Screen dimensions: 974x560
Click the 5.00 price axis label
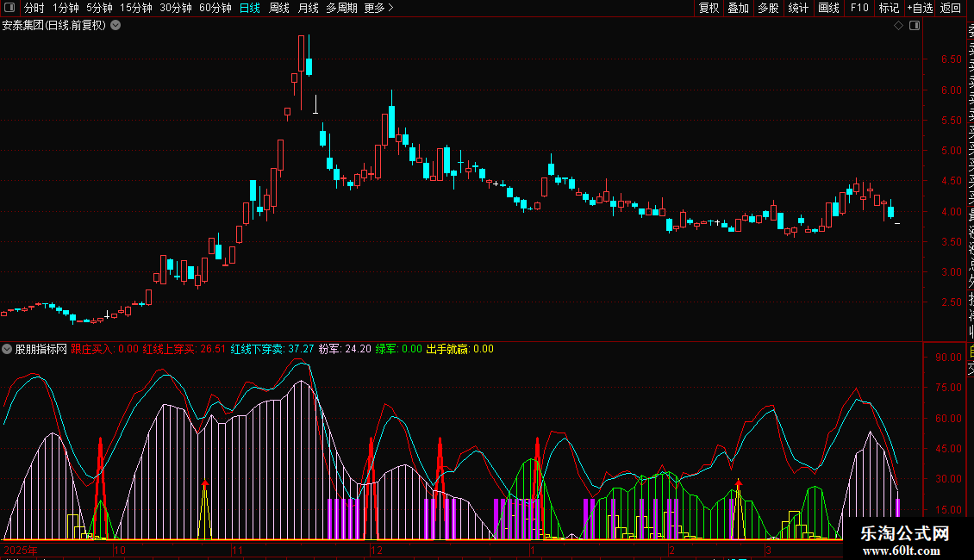point(951,151)
